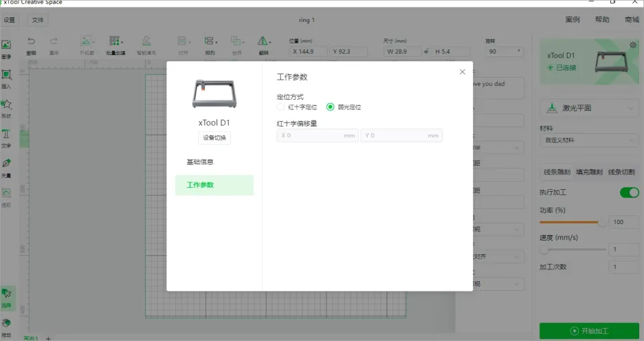Click the 加工次数 pass count field
The image size is (644, 341).
623,267
